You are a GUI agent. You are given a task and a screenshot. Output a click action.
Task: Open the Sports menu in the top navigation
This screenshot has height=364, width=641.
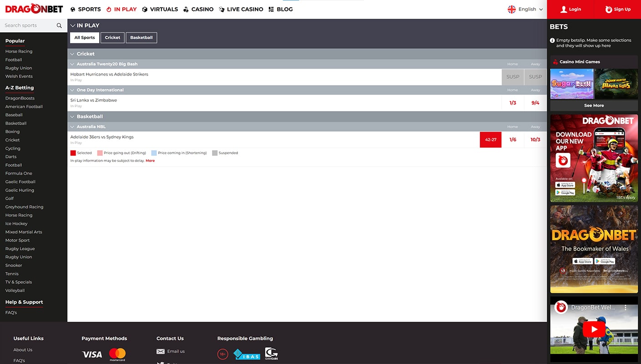click(x=86, y=9)
